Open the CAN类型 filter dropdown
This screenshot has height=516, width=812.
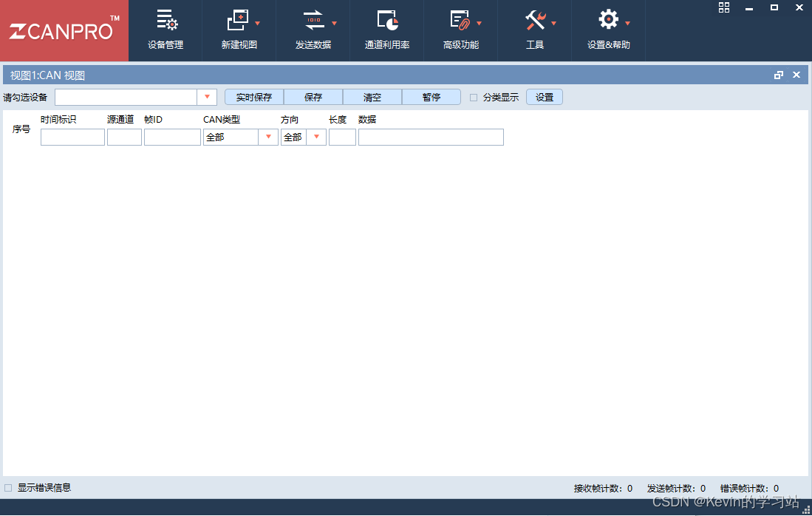[270, 137]
